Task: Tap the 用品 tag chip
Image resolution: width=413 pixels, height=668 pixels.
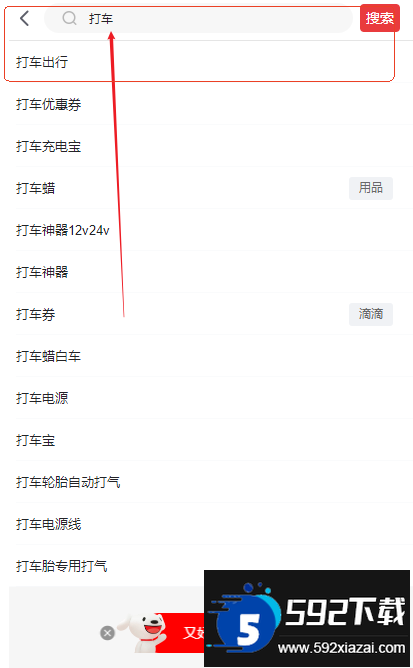Action: [x=371, y=188]
